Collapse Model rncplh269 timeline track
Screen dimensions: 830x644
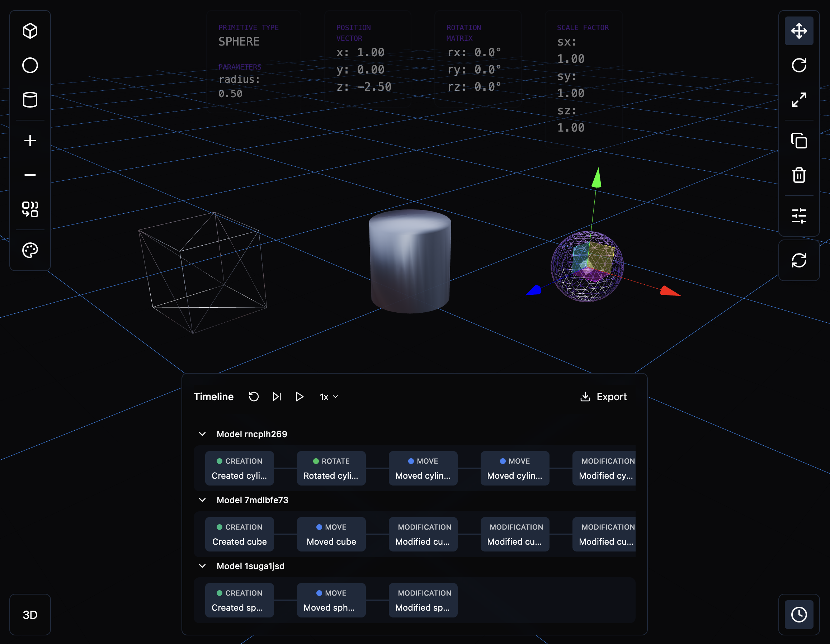[x=203, y=434]
